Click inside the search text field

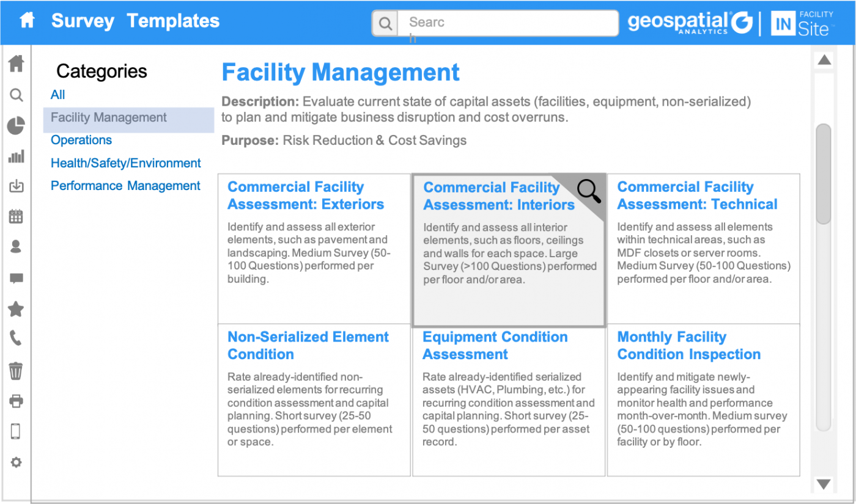click(x=507, y=23)
